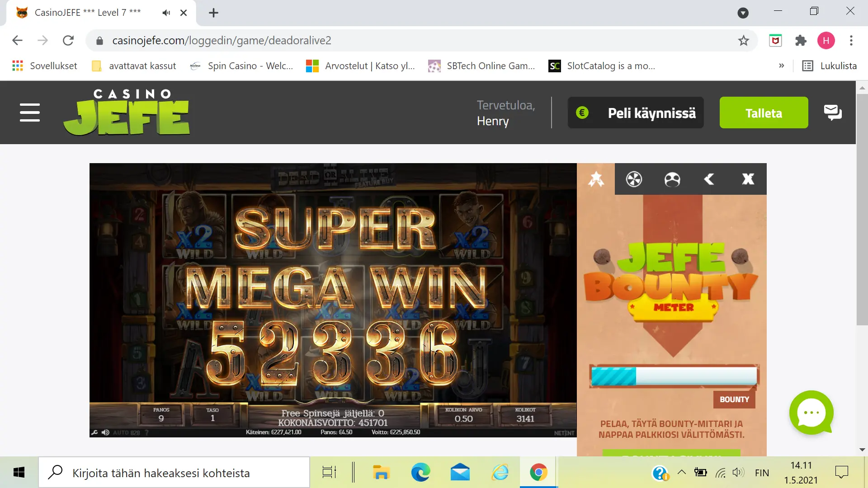
Task: Open the messages inbox icon in header
Action: [832, 112]
